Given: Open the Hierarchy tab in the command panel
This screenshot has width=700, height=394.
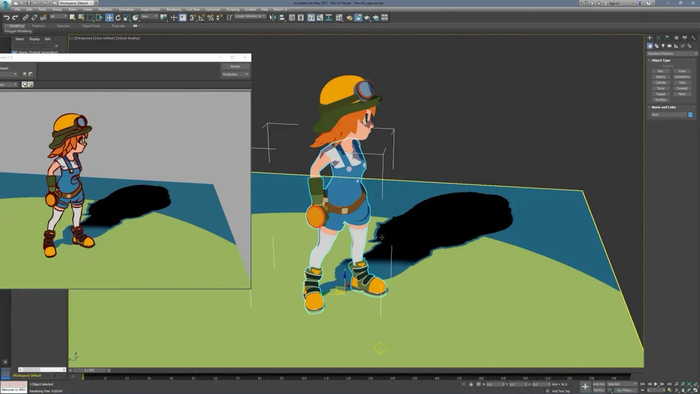Looking at the screenshot, I should (x=667, y=38).
